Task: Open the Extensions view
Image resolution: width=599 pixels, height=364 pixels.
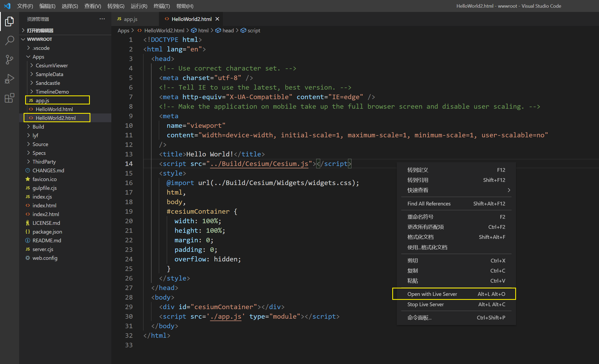Action: tap(10, 98)
